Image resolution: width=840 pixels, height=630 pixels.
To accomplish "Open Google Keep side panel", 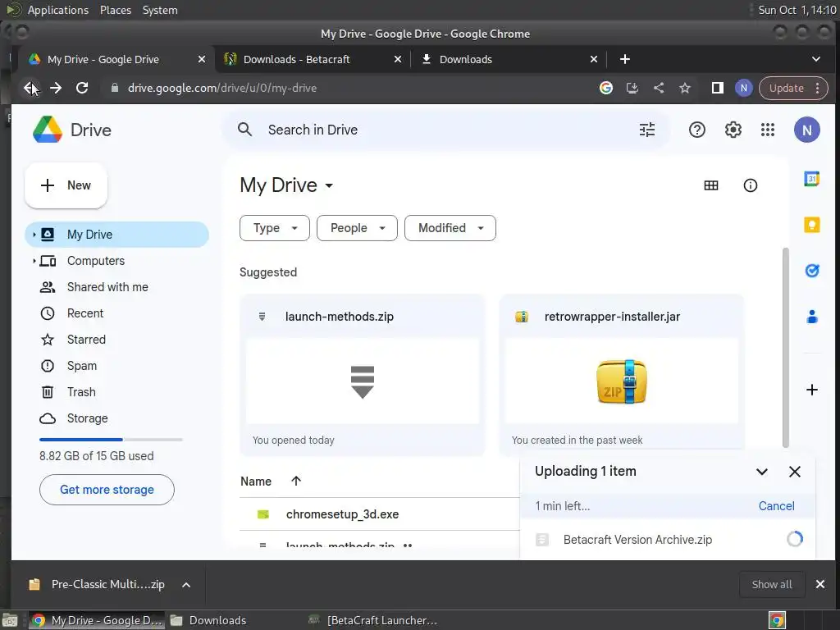I will (x=811, y=225).
